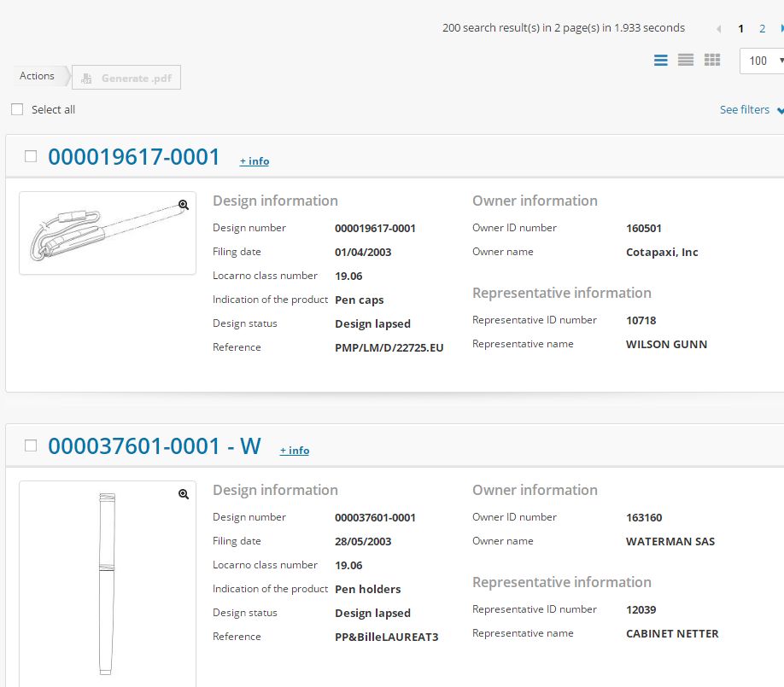Open design 000019617-0001 title link

coord(133,157)
